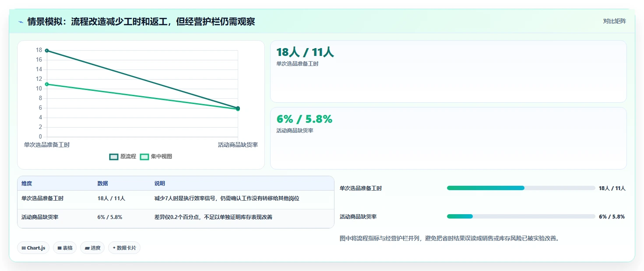The width and height of the screenshot is (644, 271).
Task: Click the 数据 column header
Action: pos(102,184)
